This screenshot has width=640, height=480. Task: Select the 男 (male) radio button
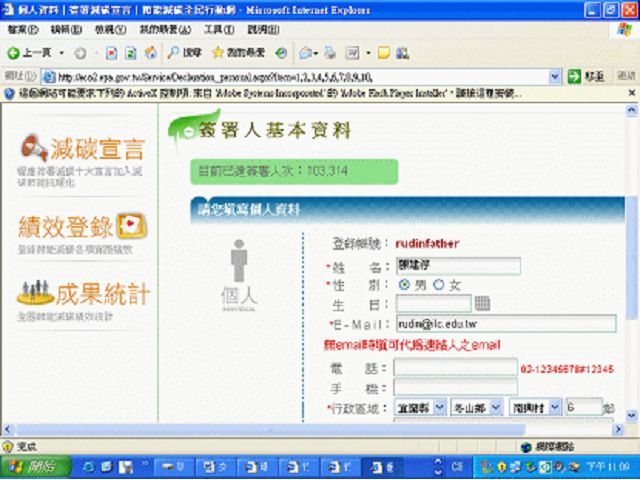click(x=403, y=285)
